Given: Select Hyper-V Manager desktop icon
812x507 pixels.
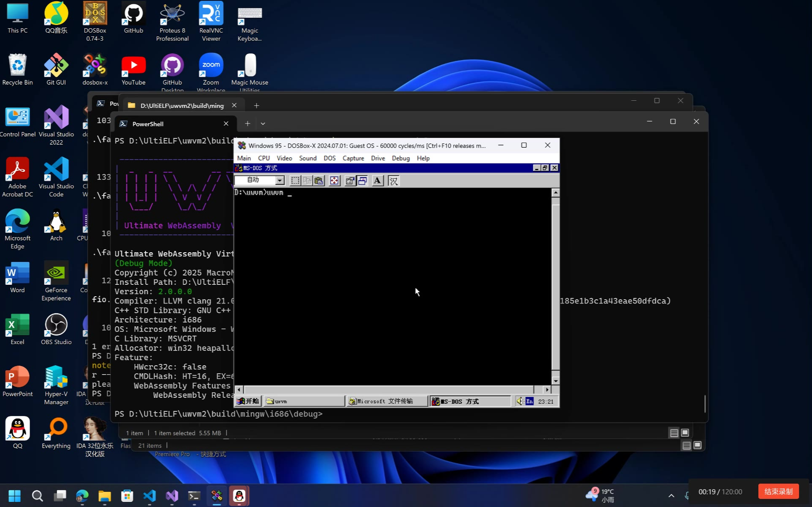Looking at the screenshot, I should pos(56,385).
